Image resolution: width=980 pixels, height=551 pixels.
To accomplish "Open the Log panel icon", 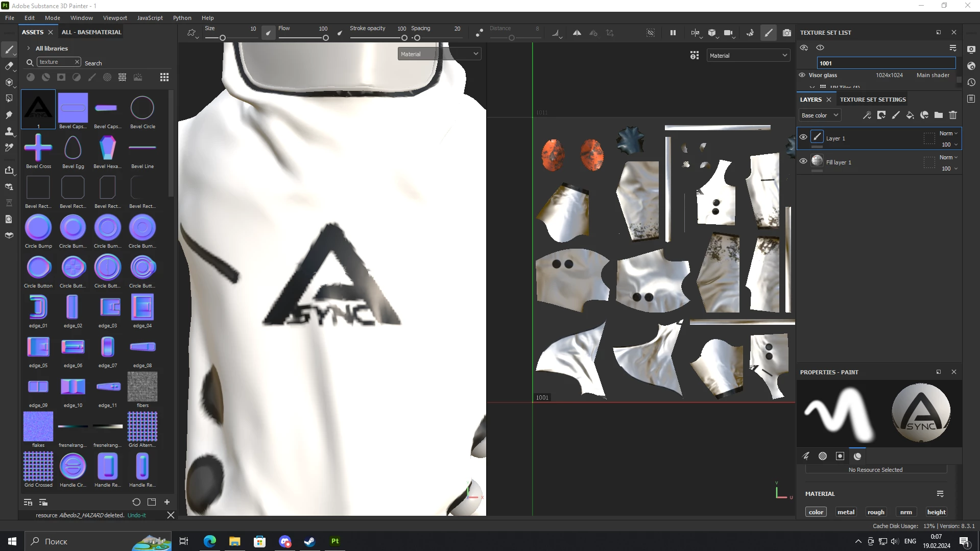I will click(x=971, y=99).
